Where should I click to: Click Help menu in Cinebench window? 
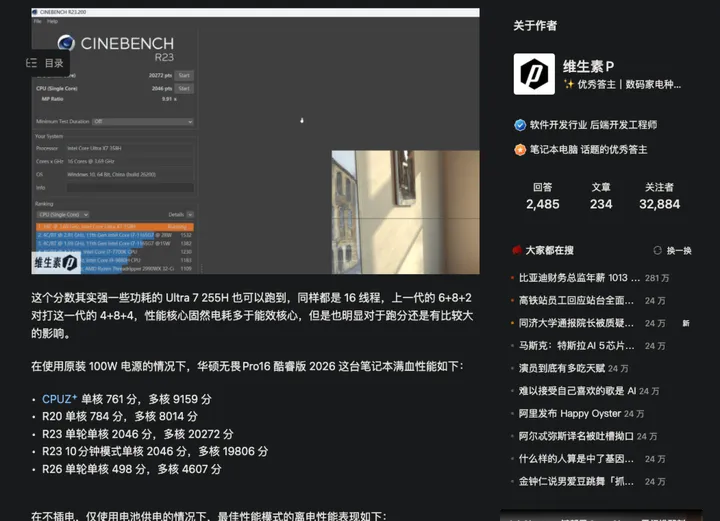[52, 21]
